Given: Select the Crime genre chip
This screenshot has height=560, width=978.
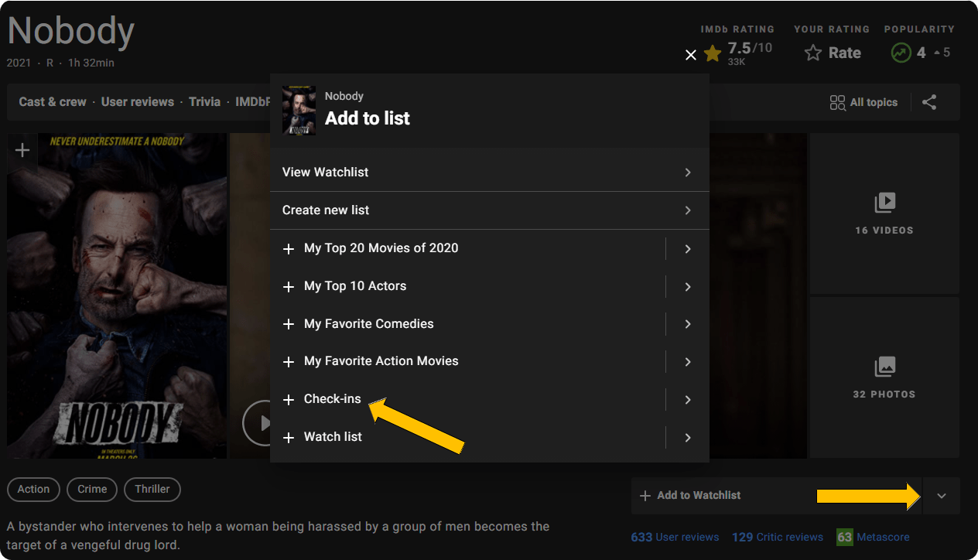Looking at the screenshot, I should (x=92, y=489).
